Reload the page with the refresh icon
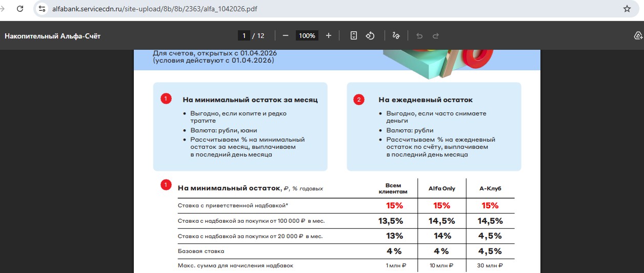 click(20, 9)
